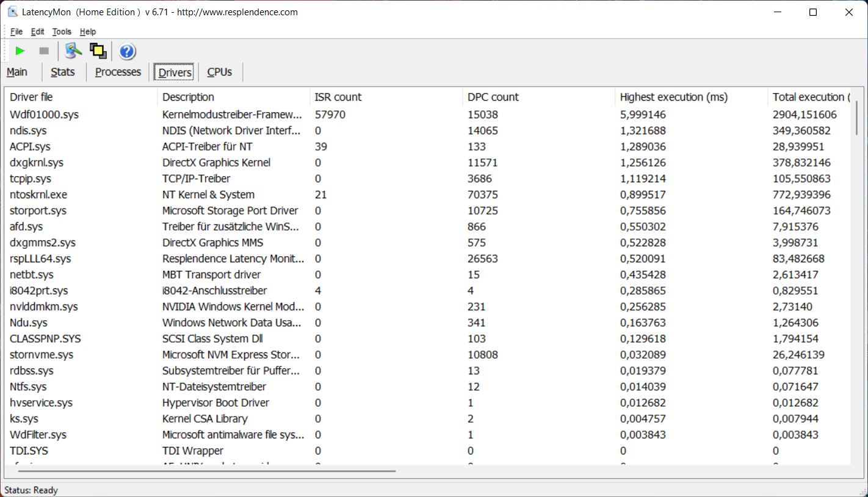Click the NVIDIA Windows Kernel Mod... description
868x497 pixels.
(x=233, y=307)
